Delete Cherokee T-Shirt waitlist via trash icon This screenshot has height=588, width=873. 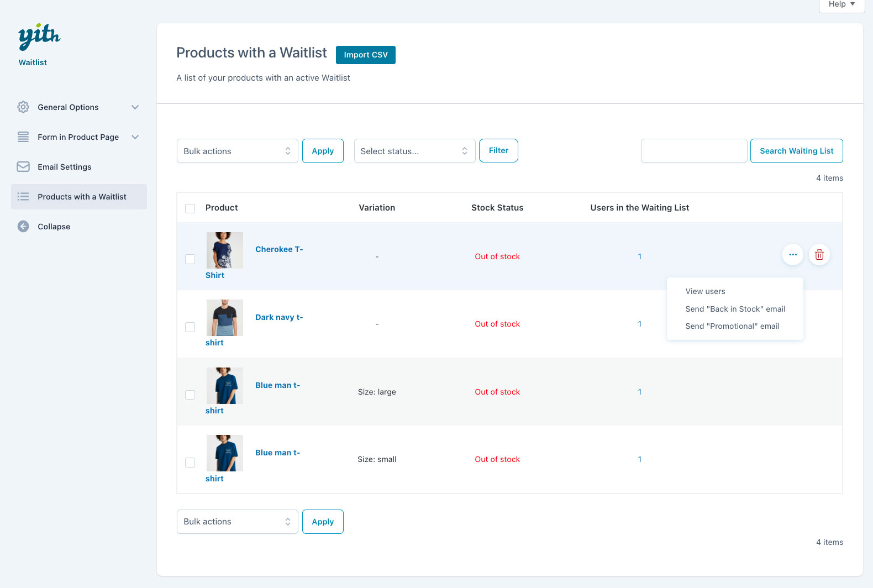coord(819,255)
